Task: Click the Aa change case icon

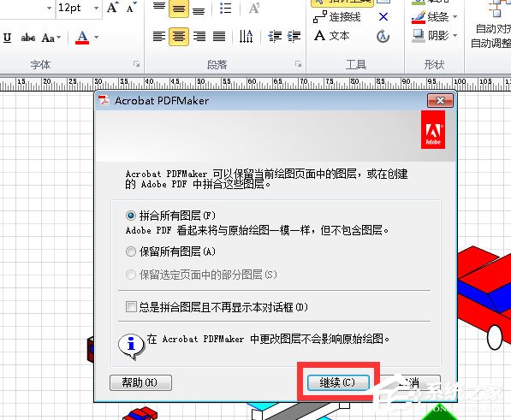Action: point(48,38)
